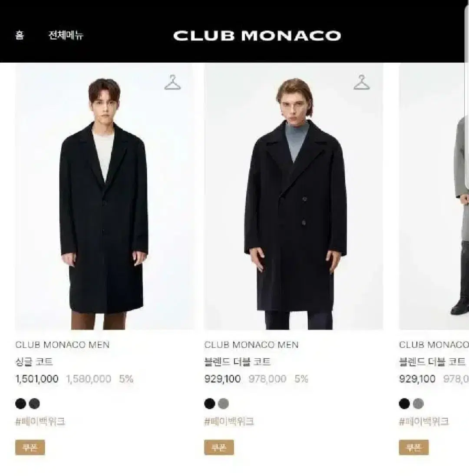
Task: Click 쿠폰 button under middle double coat
Action: coord(219,447)
